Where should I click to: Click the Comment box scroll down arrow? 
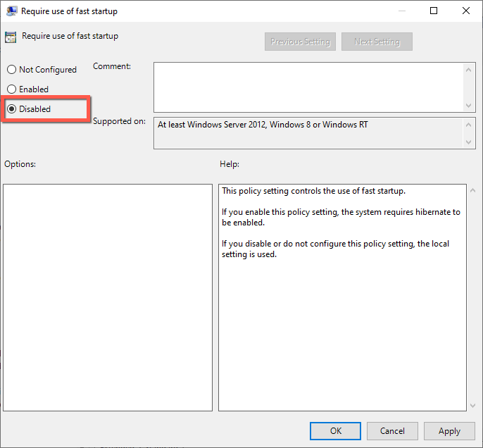(470, 105)
